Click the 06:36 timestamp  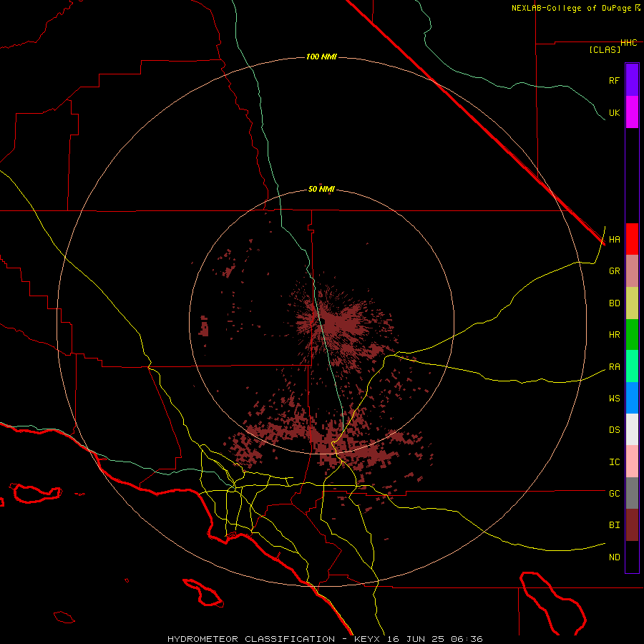coord(468,639)
